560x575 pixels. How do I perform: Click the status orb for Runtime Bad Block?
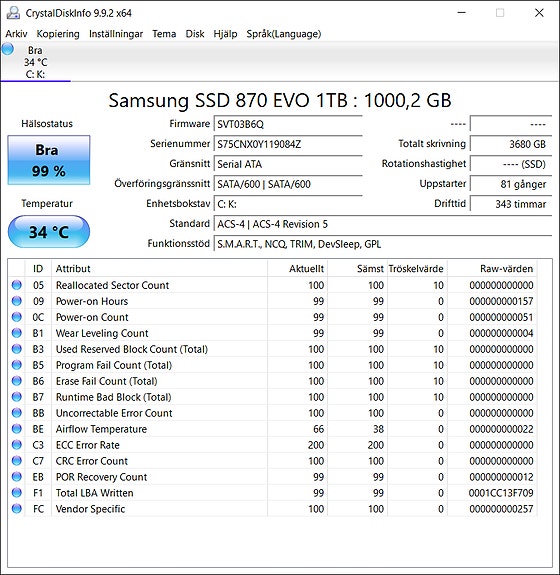[17, 397]
